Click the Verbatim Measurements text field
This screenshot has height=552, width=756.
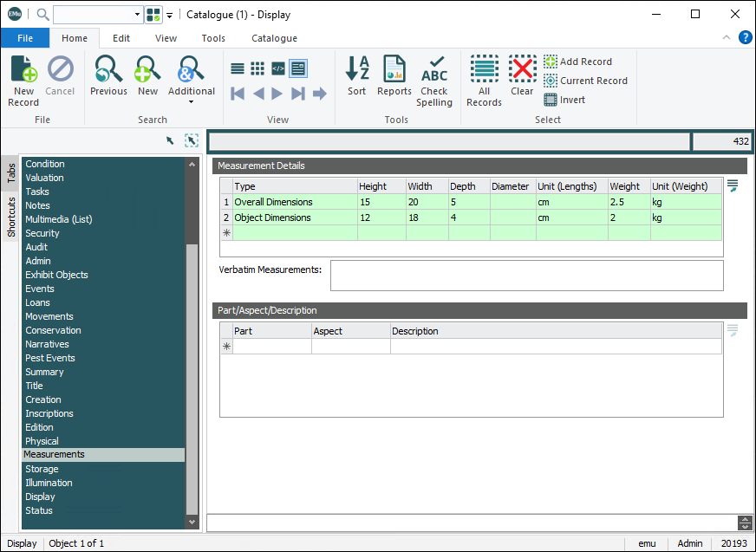526,276
